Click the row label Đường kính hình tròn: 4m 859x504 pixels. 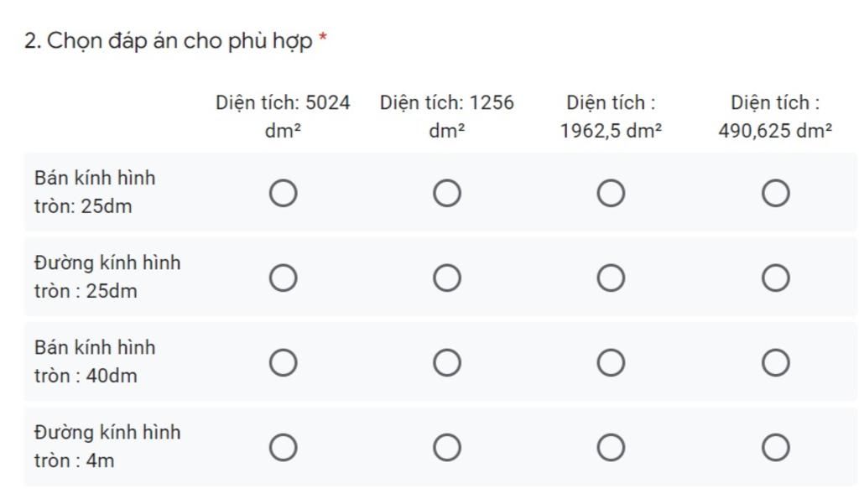tap(107, 446)
